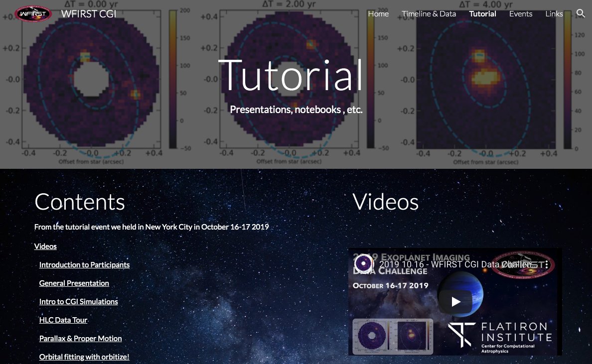Open Intro to CGI Simulations link

click(x=79, y=302)
